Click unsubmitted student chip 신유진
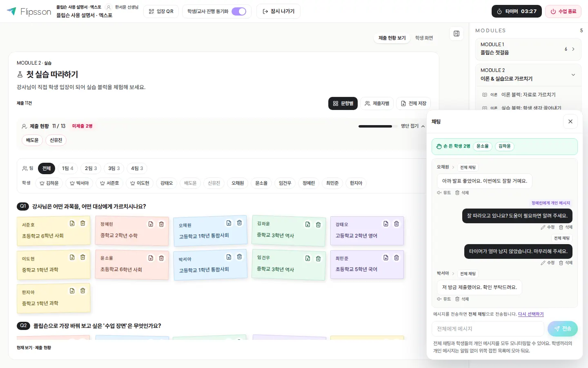Screen dimensions: 588x368 pyautogui.click(x=56, y=140)
